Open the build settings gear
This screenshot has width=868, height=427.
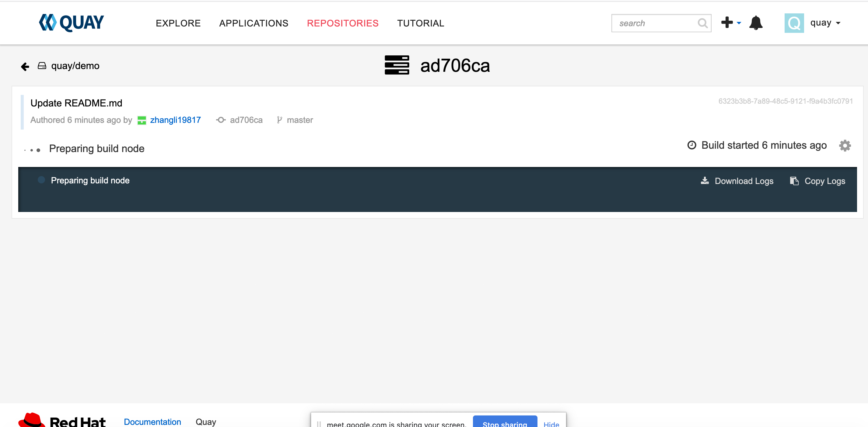click(x=845, y=145)
